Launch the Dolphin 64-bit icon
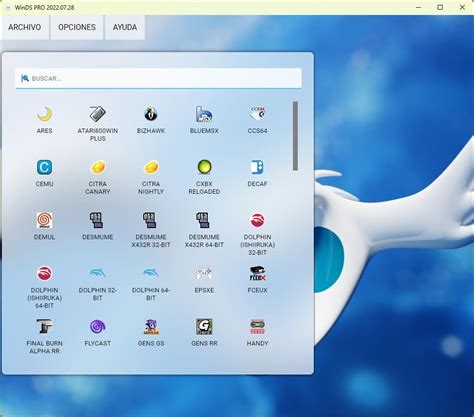The height and width of the screenshot is (417, 474). pyautogui.click(x=151, y=274)
